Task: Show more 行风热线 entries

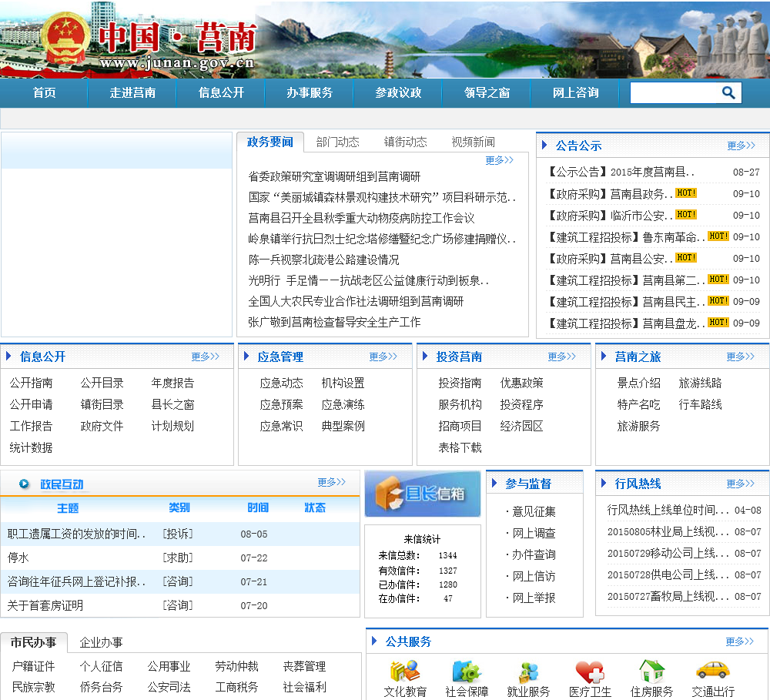Action: (x=740, y=484)
